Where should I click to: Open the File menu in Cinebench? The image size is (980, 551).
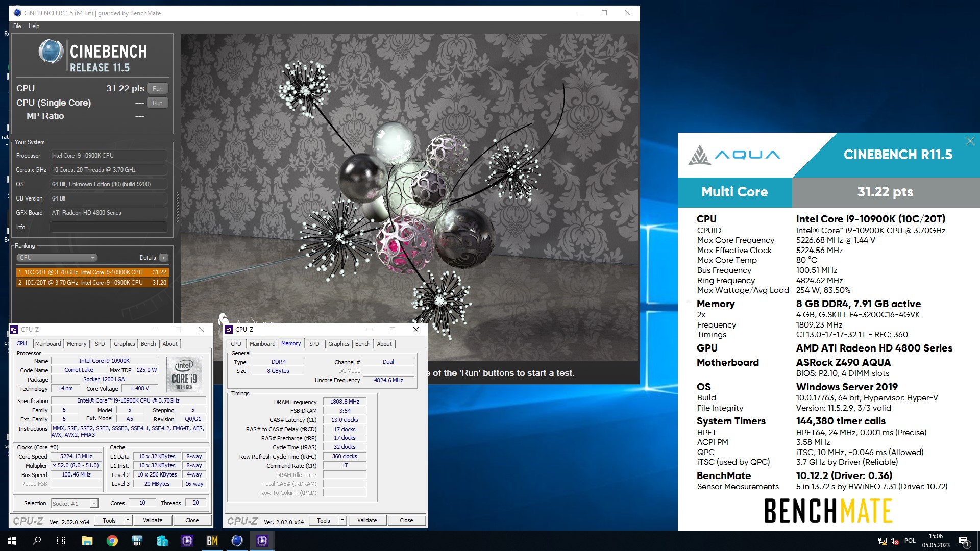17,26
